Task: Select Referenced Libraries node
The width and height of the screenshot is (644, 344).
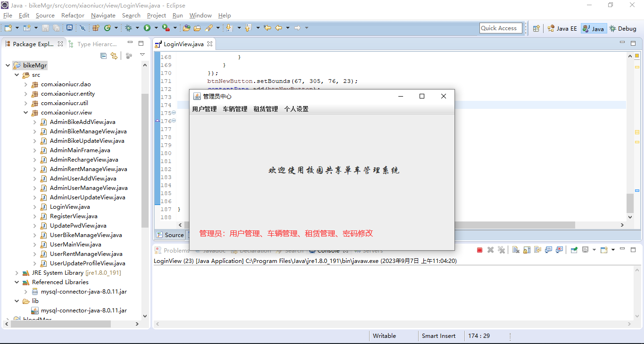Action: click(60, 282)
